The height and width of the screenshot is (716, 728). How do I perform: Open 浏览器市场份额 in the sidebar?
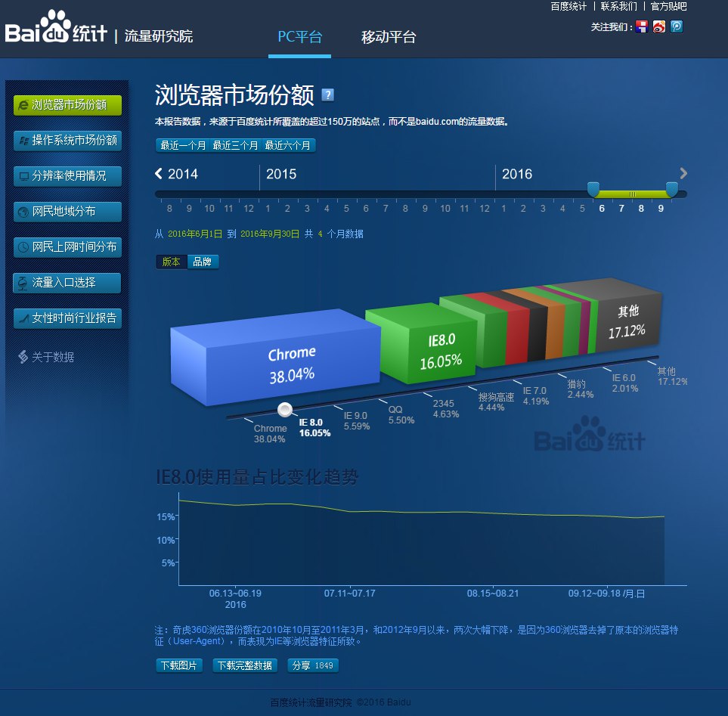68,105
